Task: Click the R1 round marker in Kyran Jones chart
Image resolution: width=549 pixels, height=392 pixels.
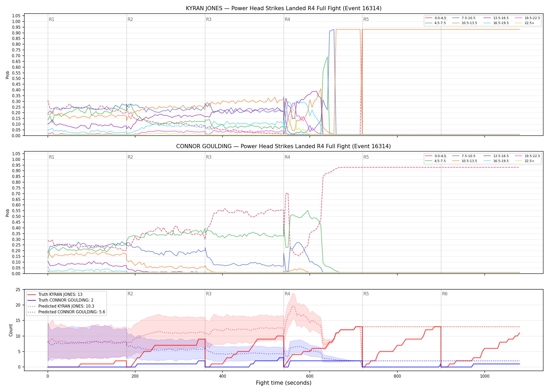Action: click(x=52, y=19)
